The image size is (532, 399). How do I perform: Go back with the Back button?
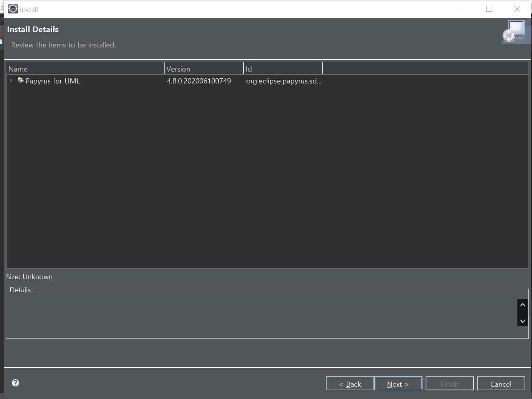pyautogui.click(x=350, y=384)
